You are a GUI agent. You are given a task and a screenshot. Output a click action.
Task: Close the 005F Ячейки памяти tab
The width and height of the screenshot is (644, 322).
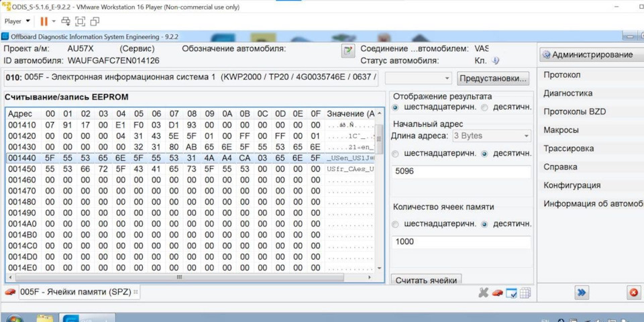coord(136,292)
